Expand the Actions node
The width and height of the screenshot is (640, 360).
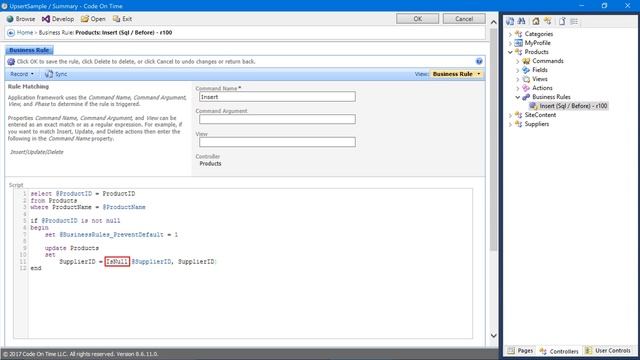(518, 88)
